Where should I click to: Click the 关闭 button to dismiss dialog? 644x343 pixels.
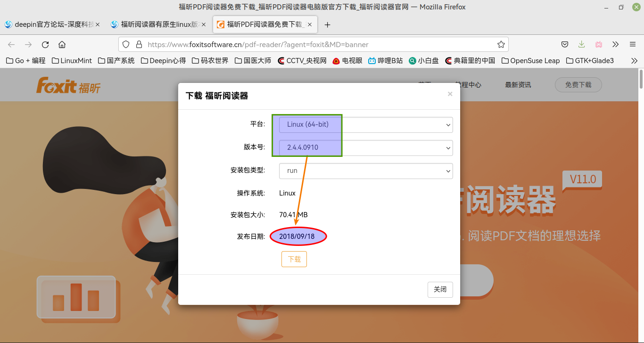440,289
